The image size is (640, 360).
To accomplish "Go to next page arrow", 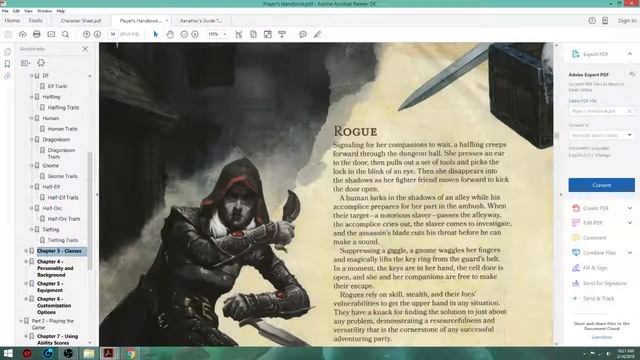I will (97, 34).
